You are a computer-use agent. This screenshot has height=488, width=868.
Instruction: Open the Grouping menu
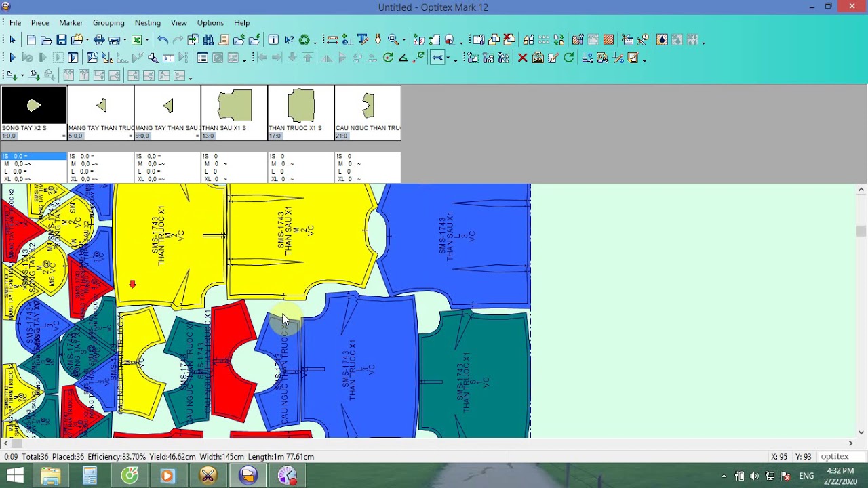pyautogui.click(x=108, y=23)
